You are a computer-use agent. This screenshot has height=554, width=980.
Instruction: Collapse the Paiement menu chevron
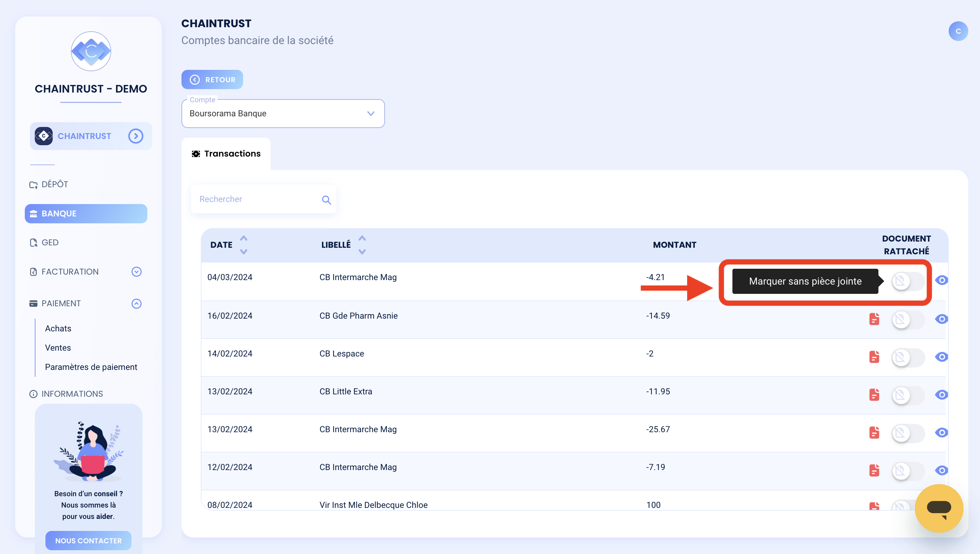(x=136, y=303)
